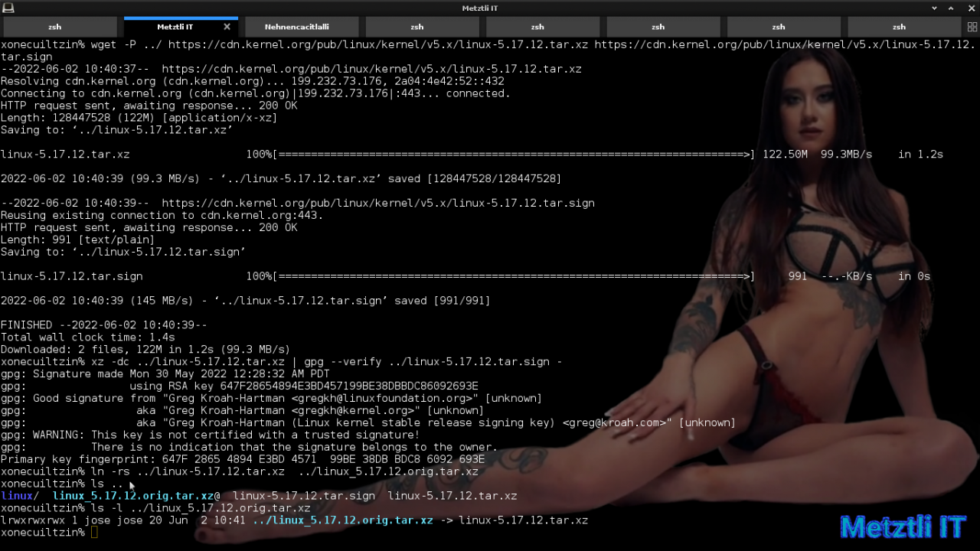Click the 'xz -dc' gpg verify command
This screenshot has width=980, height=551.
click(x=327, y=362)
